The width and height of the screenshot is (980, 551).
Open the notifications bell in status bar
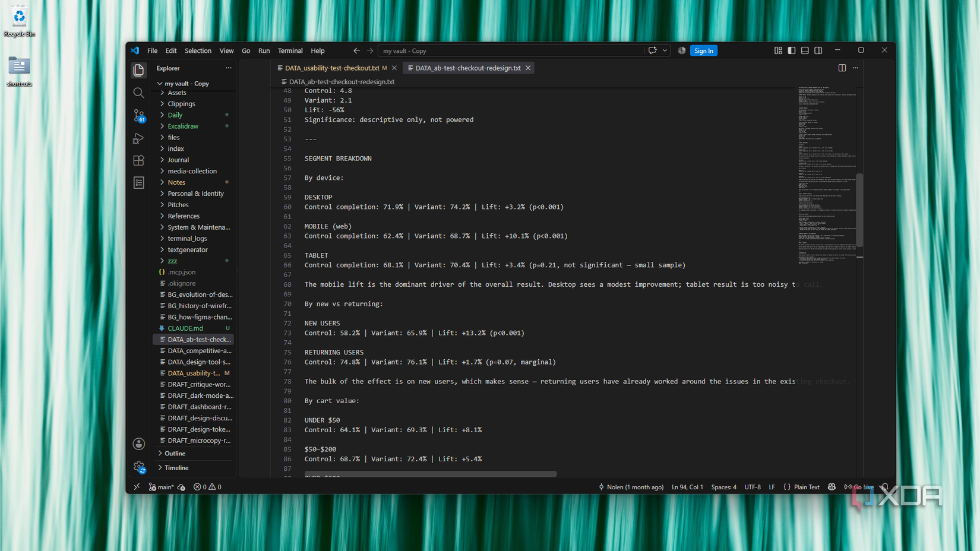pos(885,487)
